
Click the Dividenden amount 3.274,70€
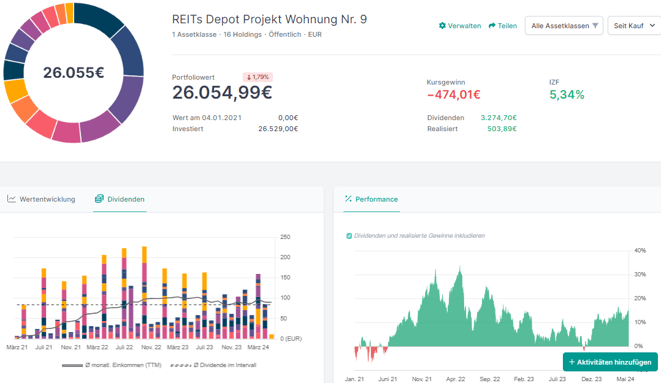pyautogui.click(x=498, y=118)
